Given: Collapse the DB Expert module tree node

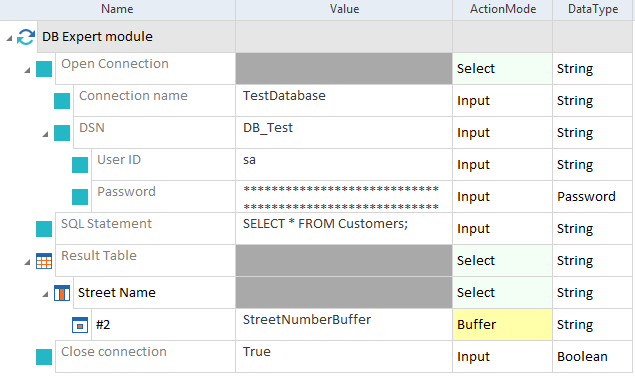Looking at the screenshot, I should [9, 38].
